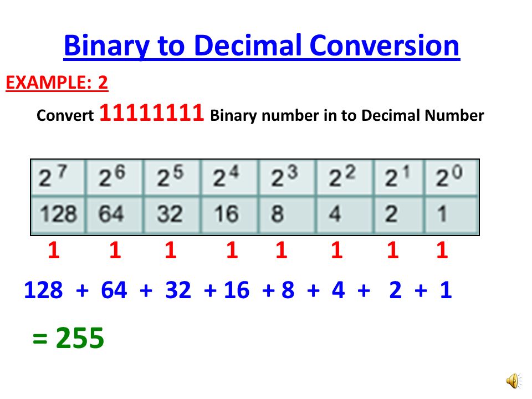Click the 64 cell inside the table
Image resolution: width=532 pixels, height=399 pixels.
(115, 214)
